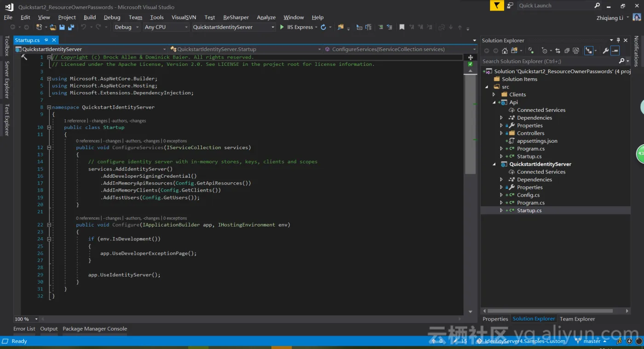Image resolution: width=644 pixels, height=349 pixels.
Task: Open the Build menu
Action: 90,17
